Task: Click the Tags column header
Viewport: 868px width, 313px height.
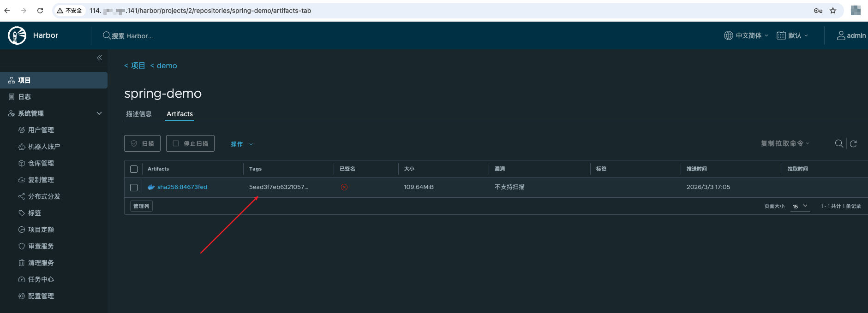Action: [x=255, y=169]
